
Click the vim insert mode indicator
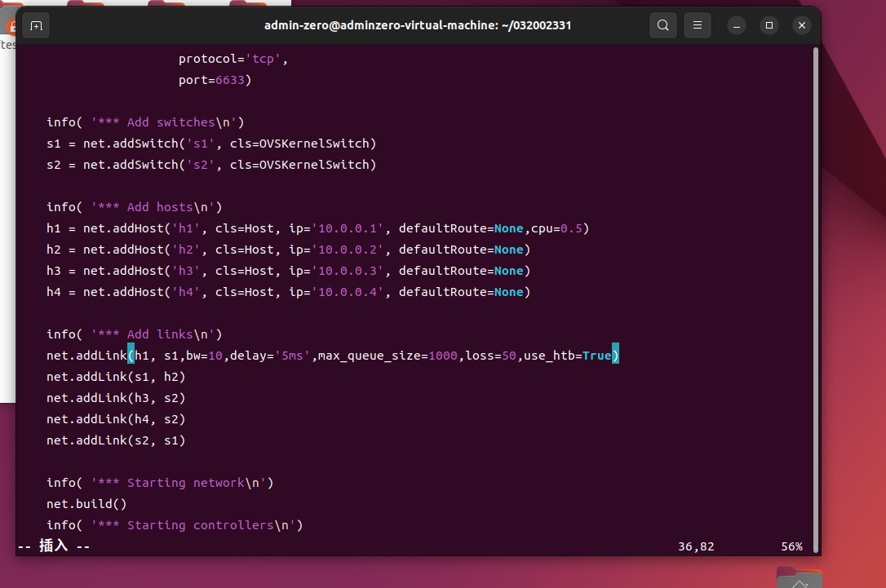[54, 546]
